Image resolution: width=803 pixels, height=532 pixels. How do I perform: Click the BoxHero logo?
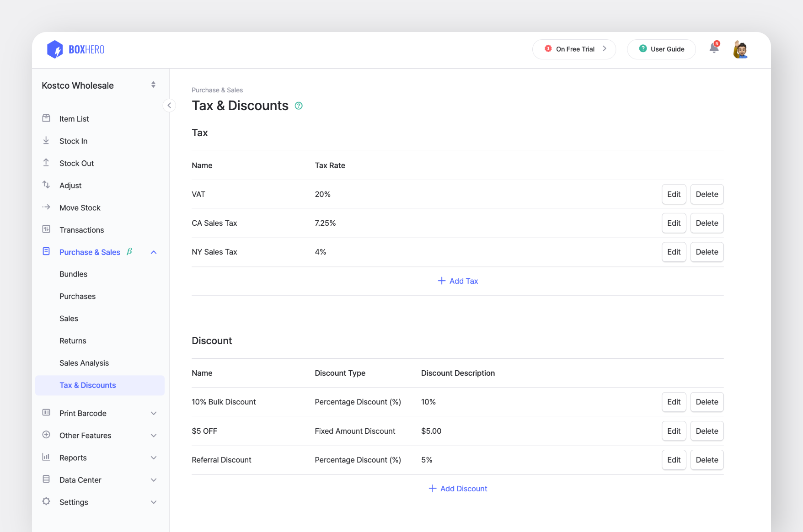(75, 49)
